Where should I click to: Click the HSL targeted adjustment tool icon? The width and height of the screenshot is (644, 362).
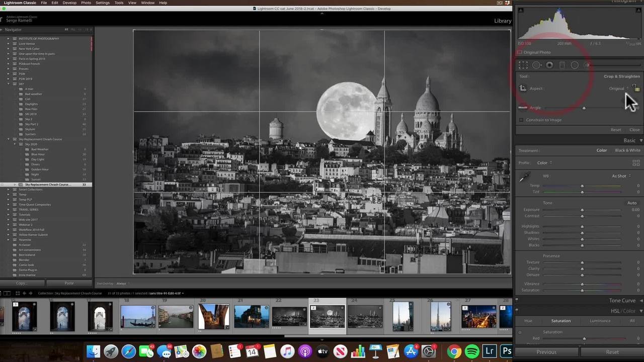tap(520, 332)
